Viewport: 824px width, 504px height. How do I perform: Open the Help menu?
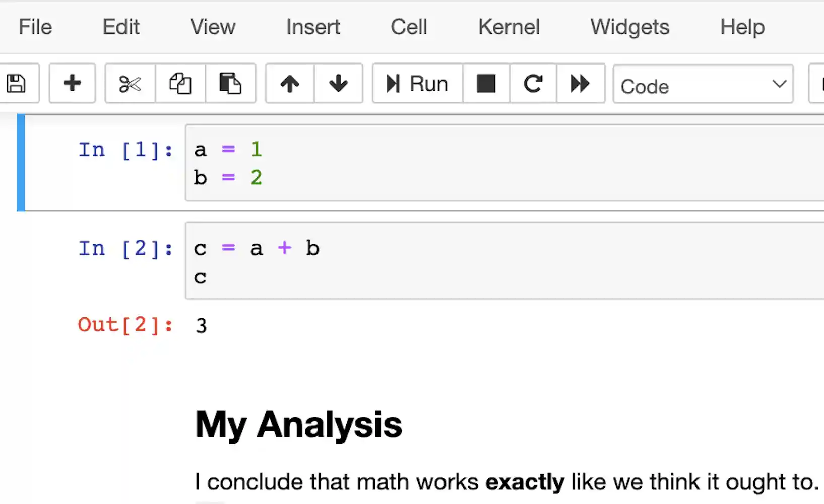click(742, 27)
